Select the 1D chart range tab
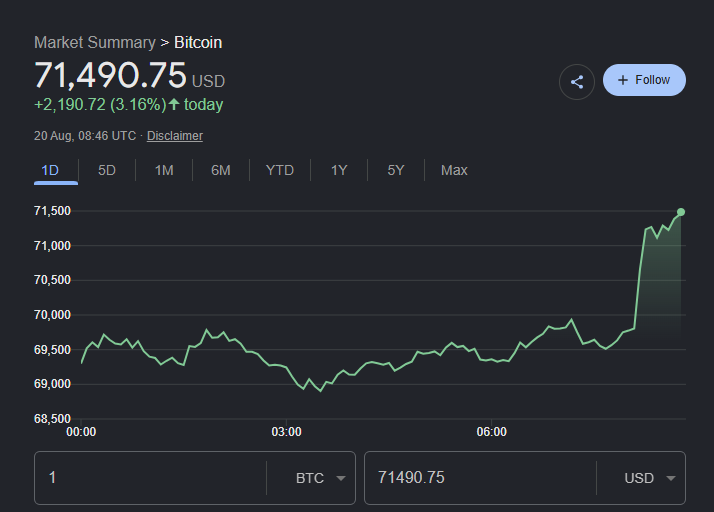 50,170
